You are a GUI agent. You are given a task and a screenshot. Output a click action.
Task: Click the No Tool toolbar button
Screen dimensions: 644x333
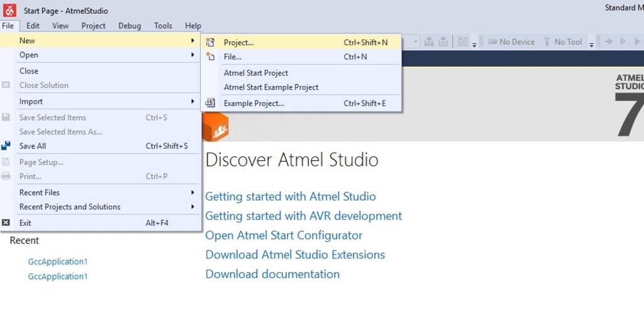pyautogui.click(x=563, y=41)
